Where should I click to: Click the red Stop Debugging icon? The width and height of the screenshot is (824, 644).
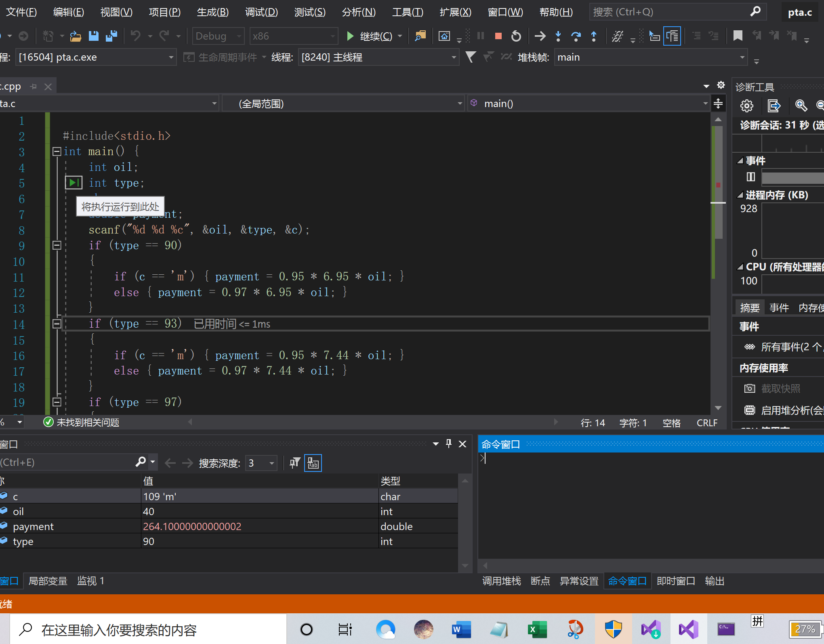[498, 36]
